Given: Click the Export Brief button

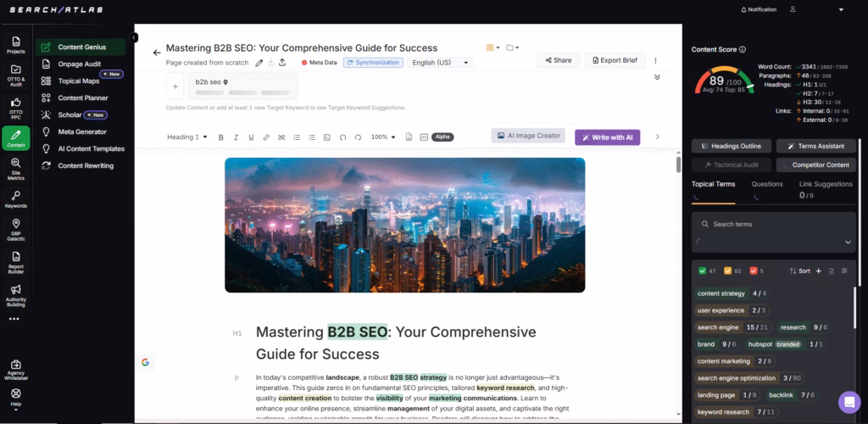Looking at the screenshot, I should [x=617, y=60].
